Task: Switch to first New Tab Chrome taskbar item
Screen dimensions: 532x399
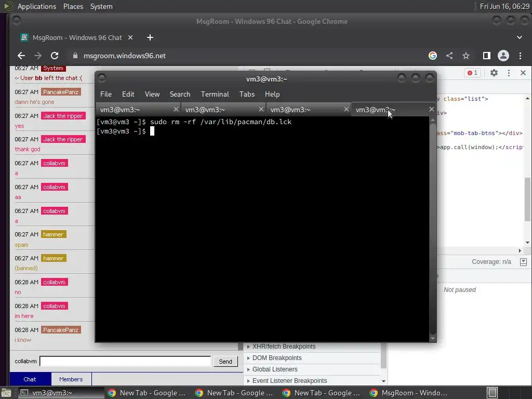Action: (x=147, y=393)
